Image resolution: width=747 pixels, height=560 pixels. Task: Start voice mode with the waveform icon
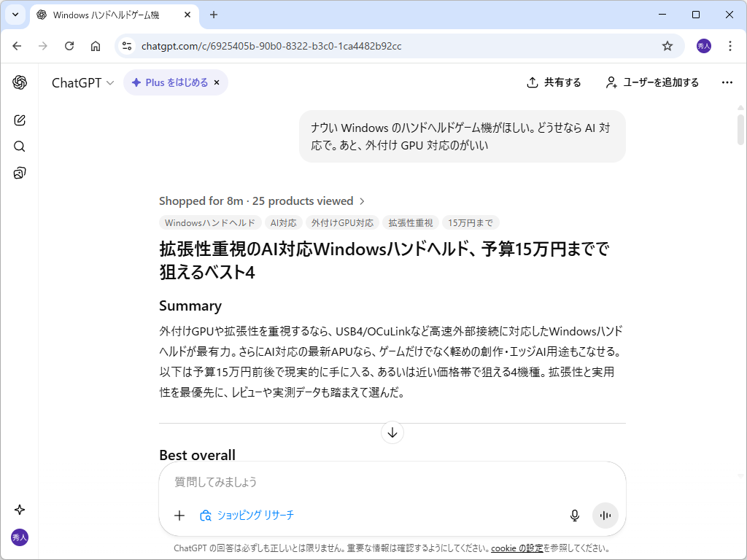605,515
